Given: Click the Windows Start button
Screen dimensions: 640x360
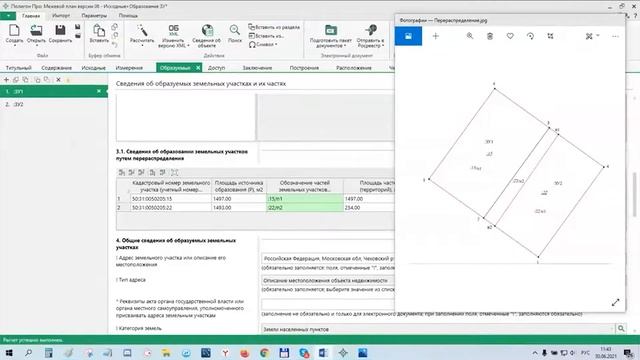Looking at the screenshot, I should pos(9,353).
